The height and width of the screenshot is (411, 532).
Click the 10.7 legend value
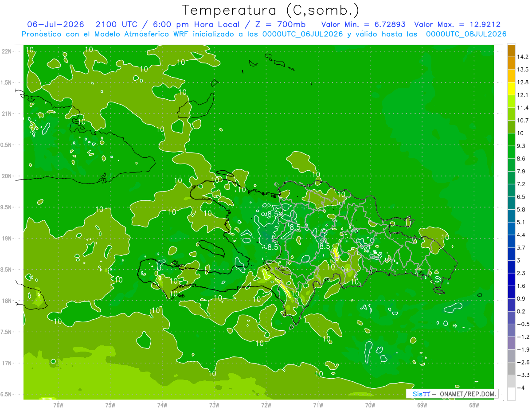point(523,121)
